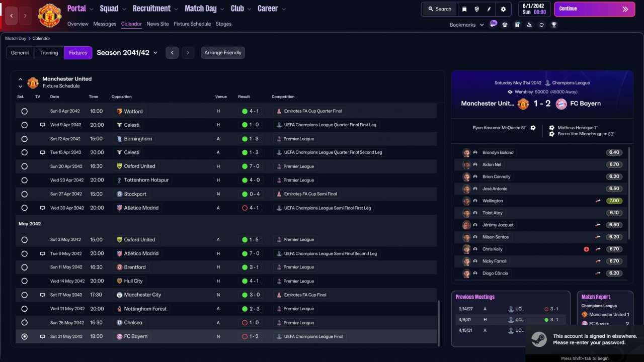The image size is (644, 362).
Task: Select radio button for Hull City fixture
Action: [25, 281]
